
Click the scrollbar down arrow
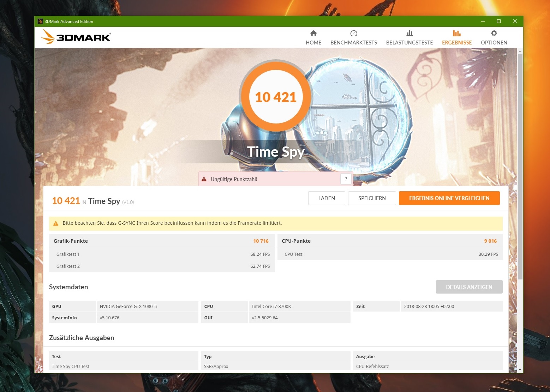(520, 370)
